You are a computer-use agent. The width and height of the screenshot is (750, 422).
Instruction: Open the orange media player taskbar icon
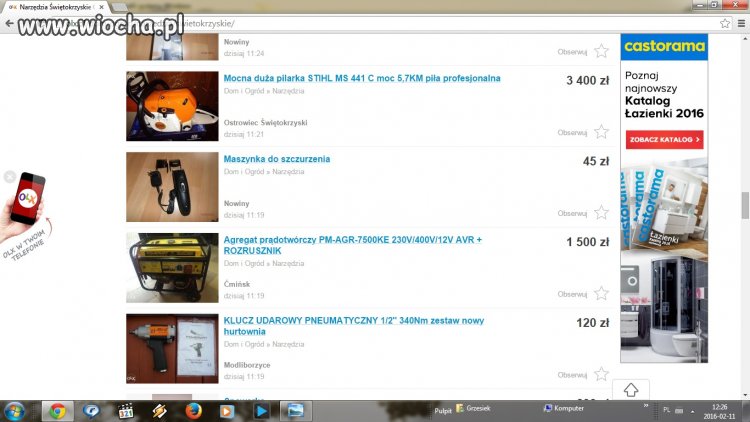coord(227,411)
